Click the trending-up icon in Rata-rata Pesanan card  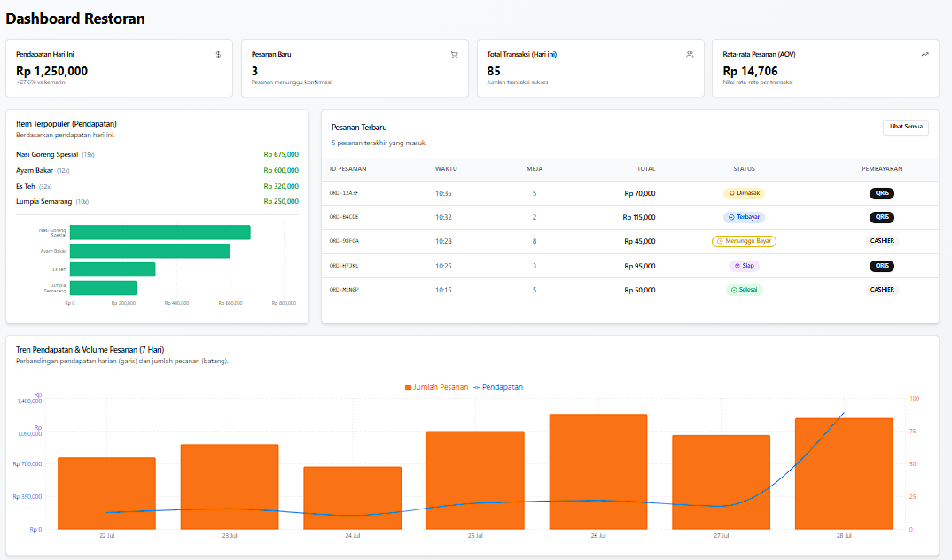(x=925, y=55)
